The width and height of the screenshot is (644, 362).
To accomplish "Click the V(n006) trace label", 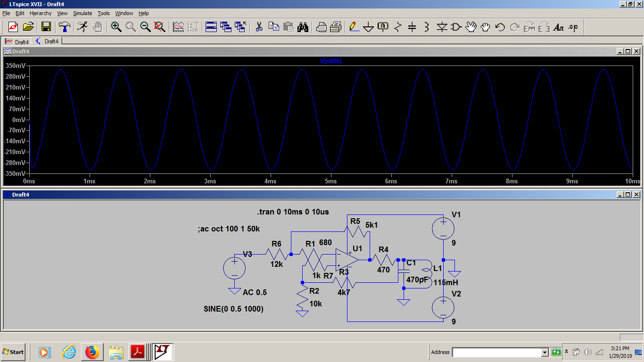I will pos(330,61).
